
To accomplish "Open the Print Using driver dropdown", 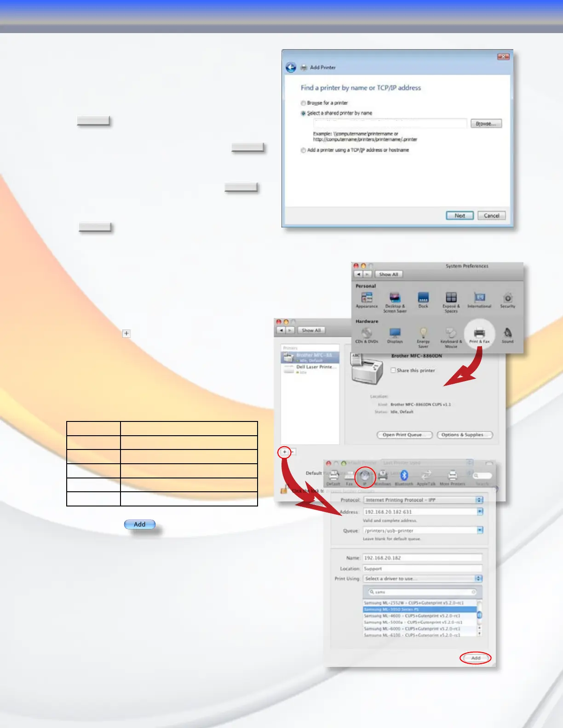I will pyautogui.click(x=423, y=579).
